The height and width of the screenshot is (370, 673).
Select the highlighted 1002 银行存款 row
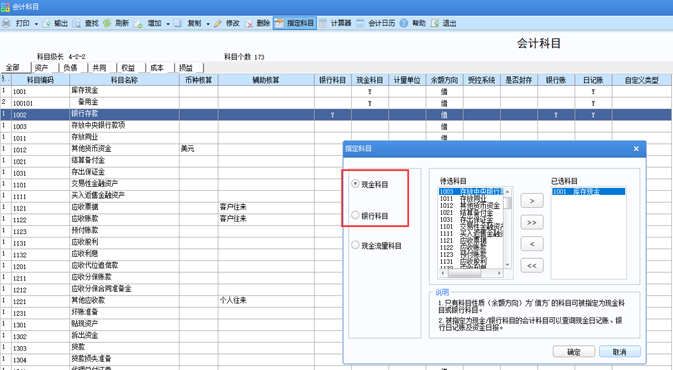click(x=336, y=114)
